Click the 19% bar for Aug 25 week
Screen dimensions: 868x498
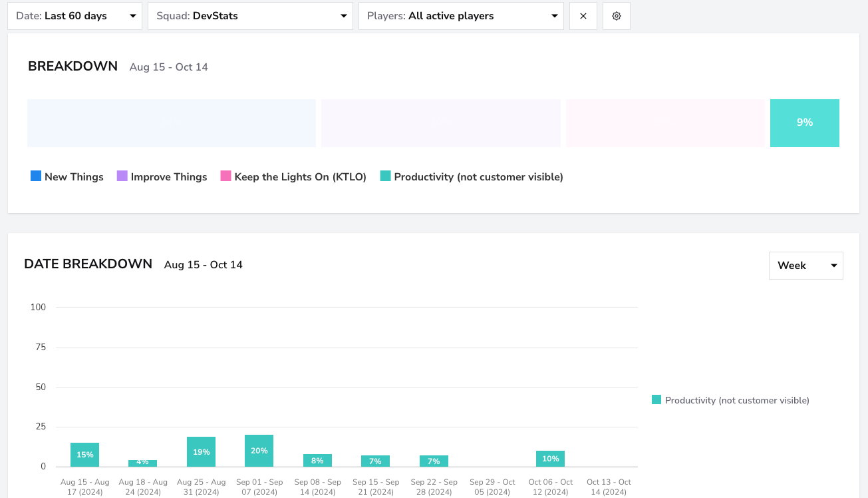pyautogui.click(x=201, y=451)
